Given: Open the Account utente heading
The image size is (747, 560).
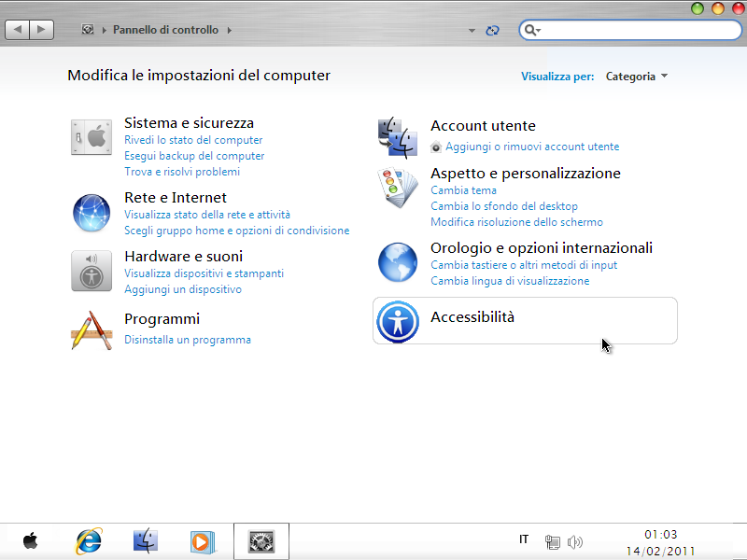Looking at the screenshot, I should tap(483, 126).
